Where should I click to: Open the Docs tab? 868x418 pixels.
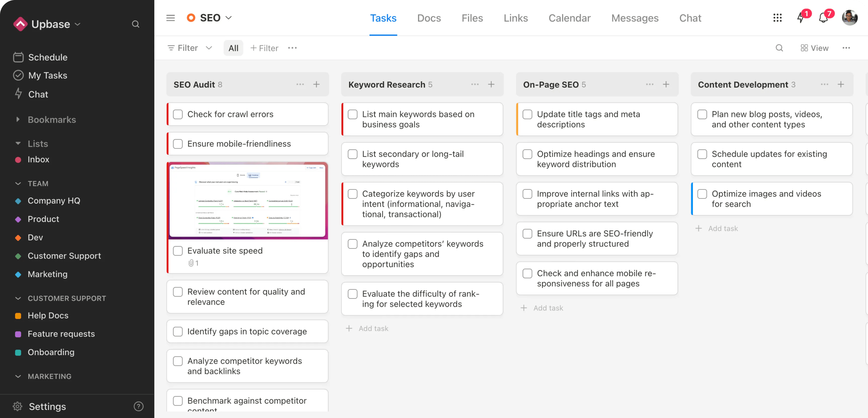429,18
